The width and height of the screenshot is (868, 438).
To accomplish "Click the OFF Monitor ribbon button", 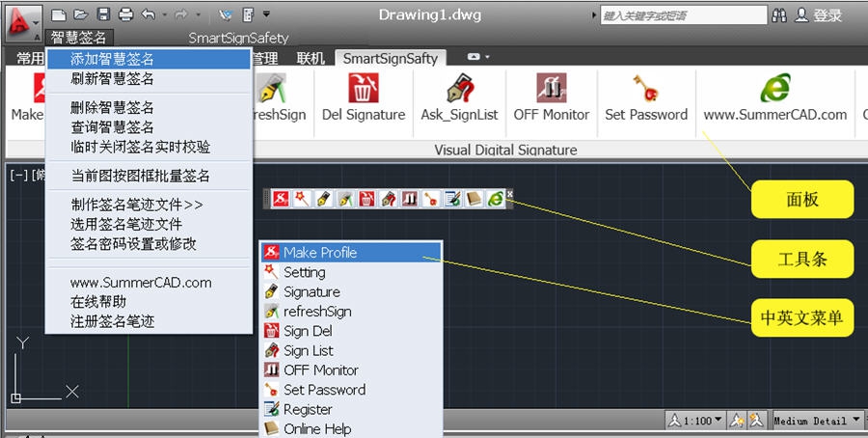I will pos(552,98).
